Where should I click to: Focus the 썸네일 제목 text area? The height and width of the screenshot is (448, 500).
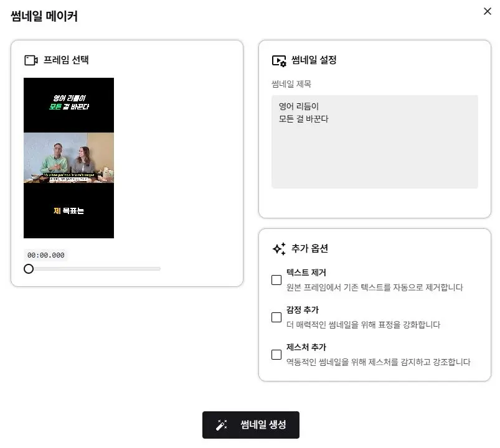click(x=375, y=141)
